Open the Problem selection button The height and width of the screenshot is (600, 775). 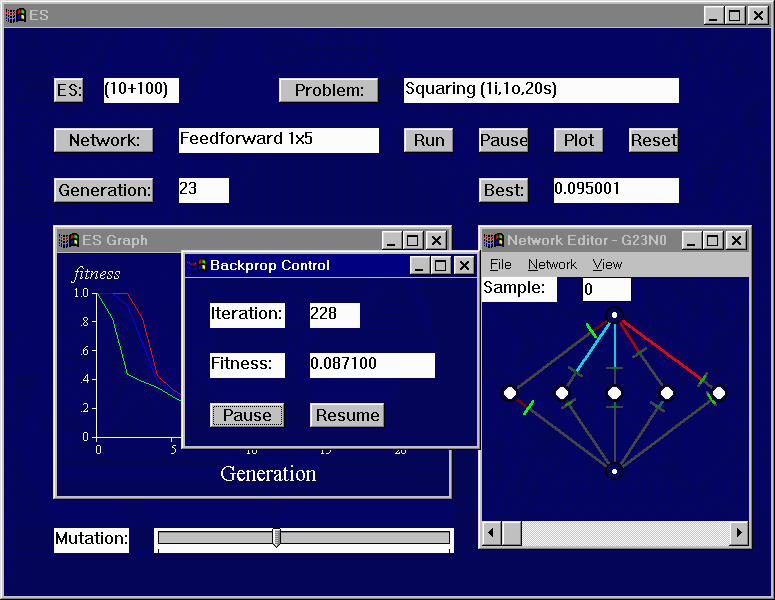329,90
